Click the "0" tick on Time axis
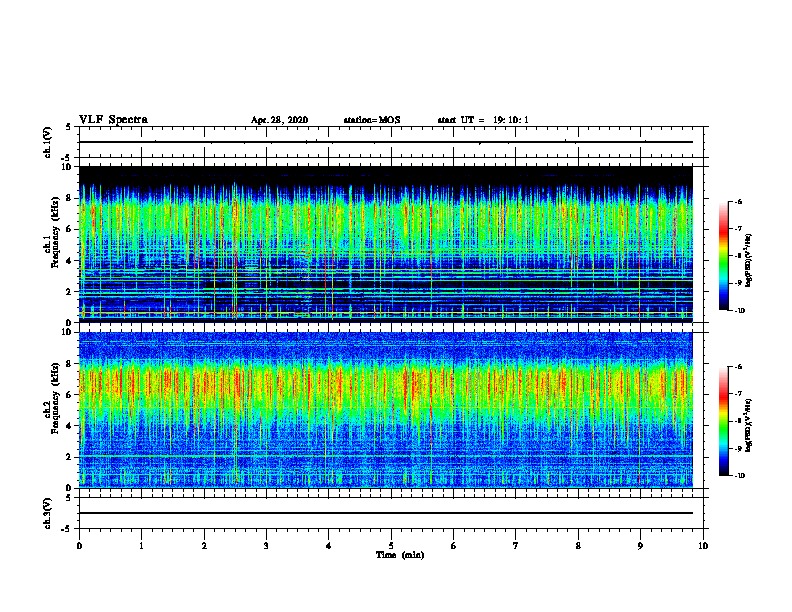 79,546
